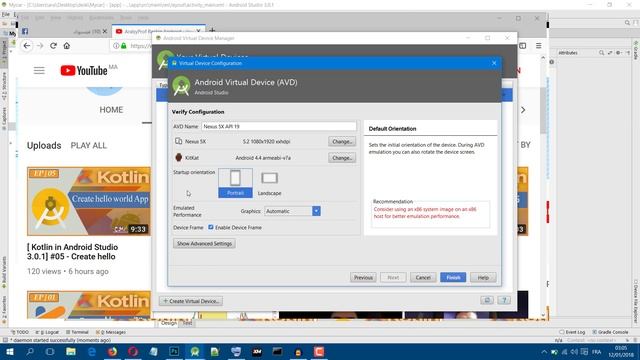Switch to the Design editor tab
640x360 pixels.
(169, 323)
